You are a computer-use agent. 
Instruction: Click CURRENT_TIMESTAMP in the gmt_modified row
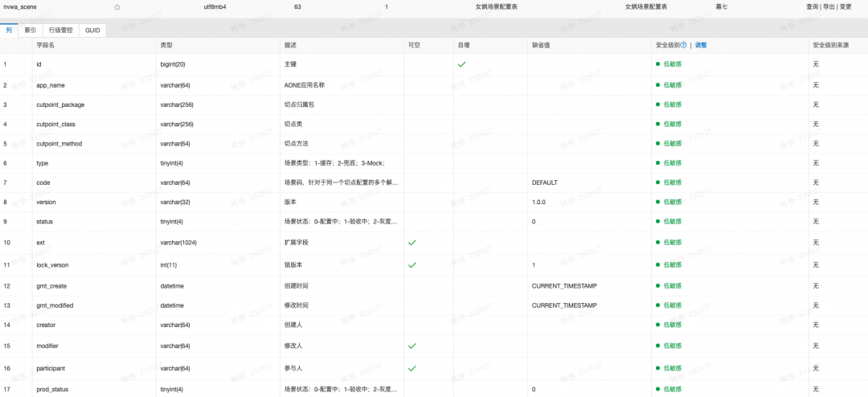(x=564, y=305)
